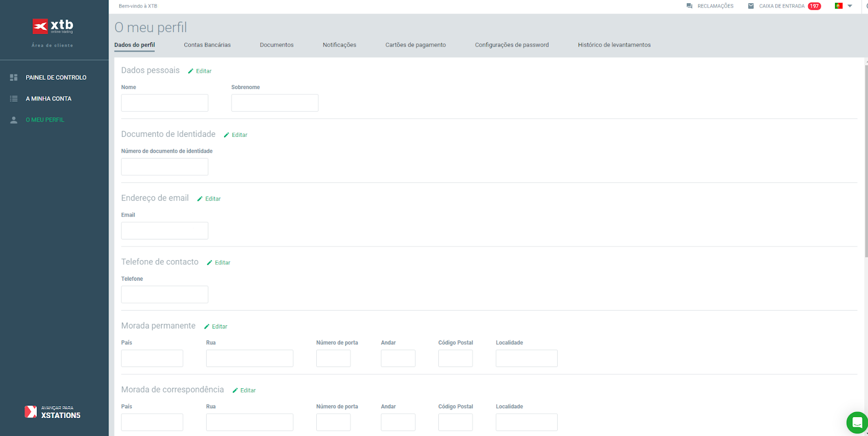Select Histórico de levantamentos tab

[614, 45]
